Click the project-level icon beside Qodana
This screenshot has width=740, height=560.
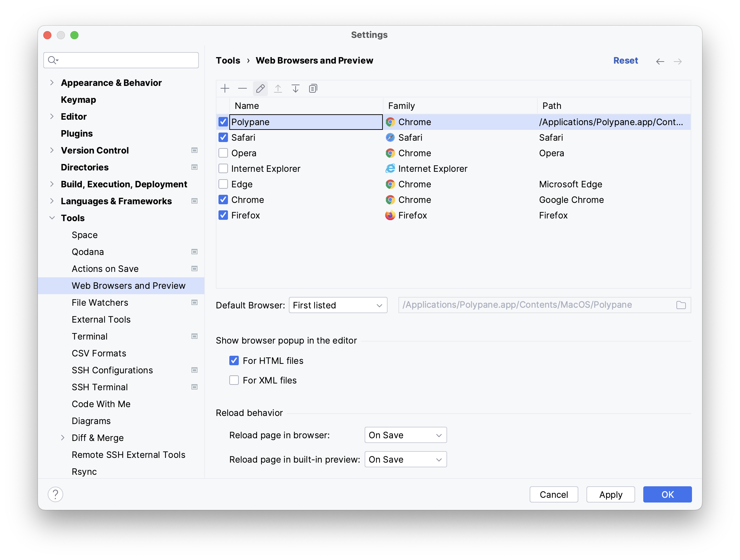194,252
